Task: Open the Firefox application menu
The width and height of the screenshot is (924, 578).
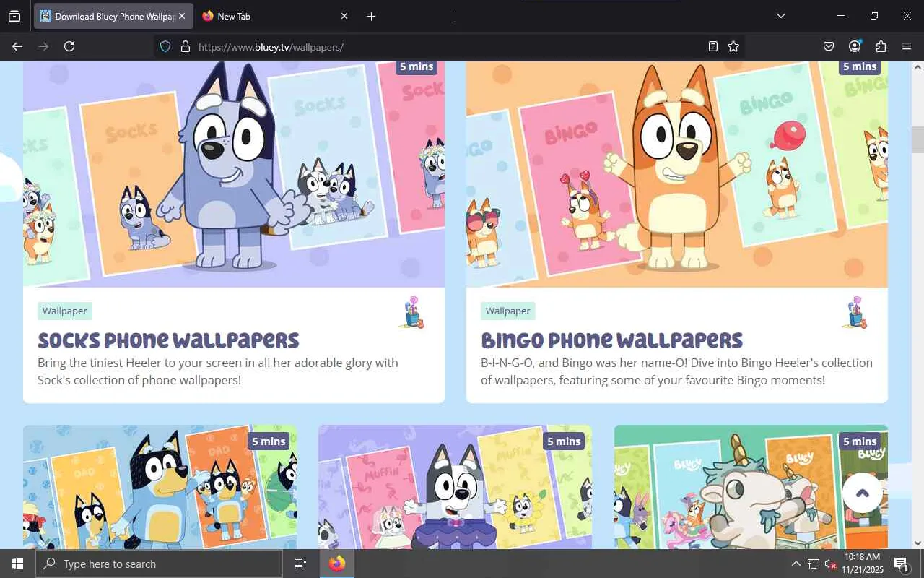Action: [907, 47]
